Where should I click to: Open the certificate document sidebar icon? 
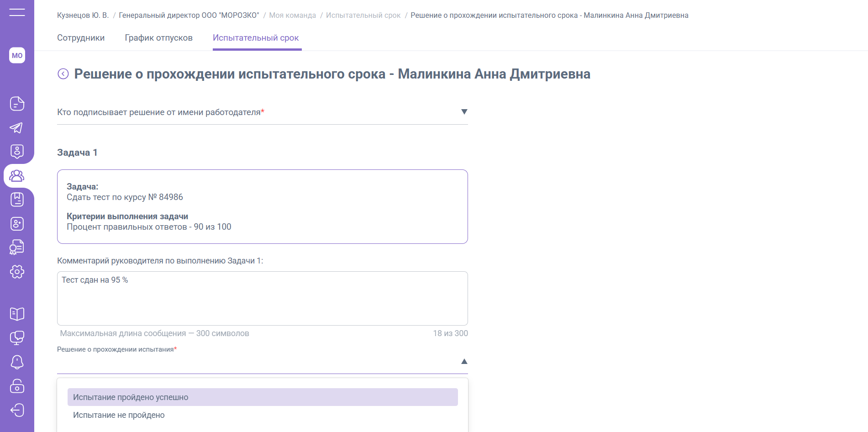coord(17,248)
